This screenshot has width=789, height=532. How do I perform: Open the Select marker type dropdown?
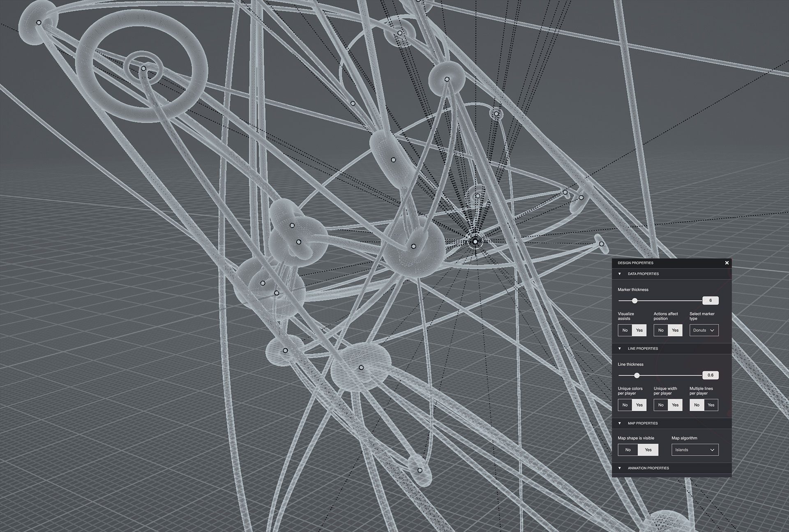click(x=704, y=330)
